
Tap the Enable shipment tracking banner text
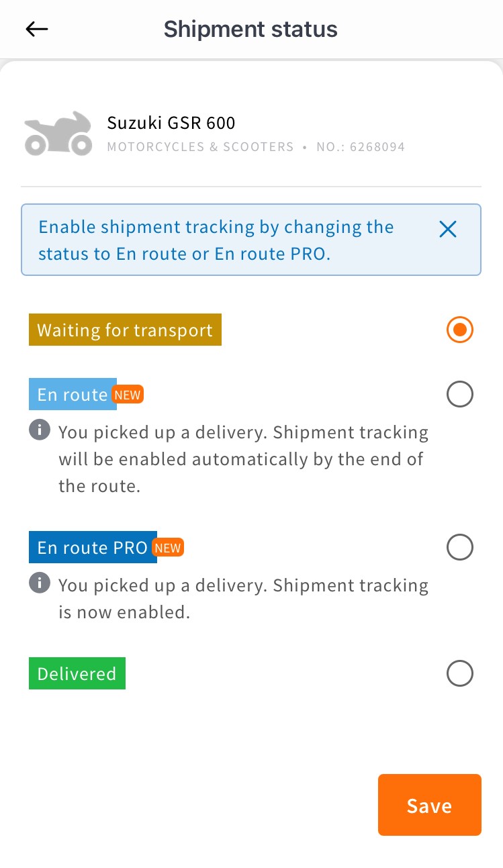tap(216, 240)
